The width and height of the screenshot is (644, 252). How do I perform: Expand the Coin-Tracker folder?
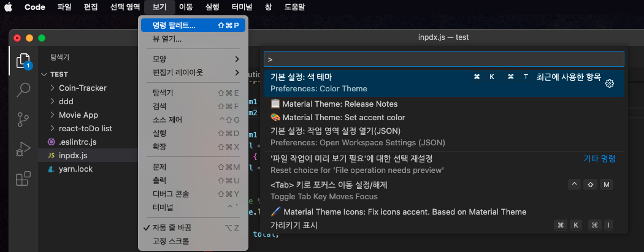[x=52, y=88]
